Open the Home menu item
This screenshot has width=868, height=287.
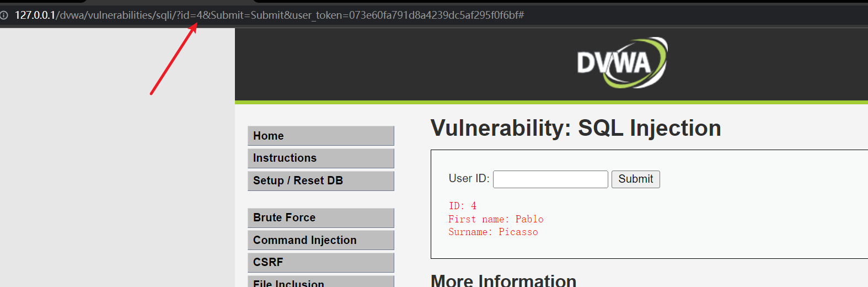[321, 136]
